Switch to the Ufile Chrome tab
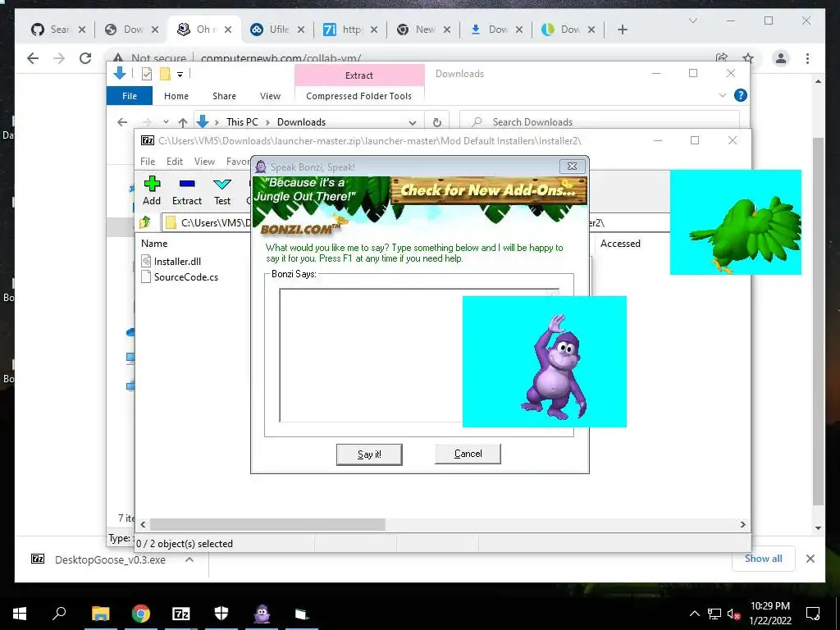Viewport: 840px width, 630px height. (277, 30)
